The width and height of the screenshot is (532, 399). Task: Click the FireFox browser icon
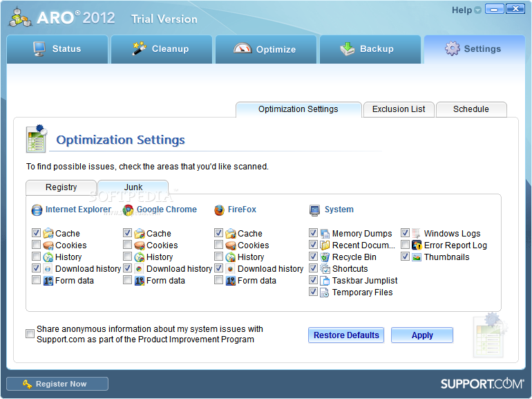pyautogui.click(x=219, y=210)
